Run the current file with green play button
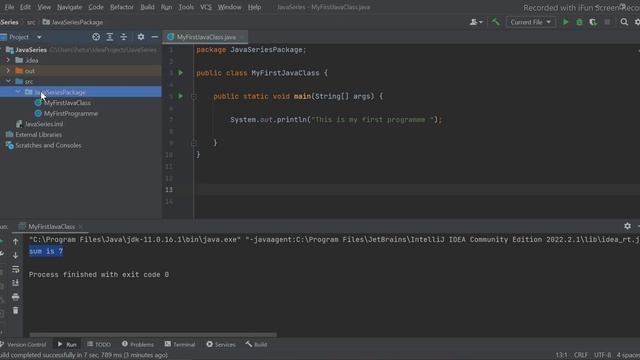This screenshot has height=360, width=640. [x=566, y=22]
